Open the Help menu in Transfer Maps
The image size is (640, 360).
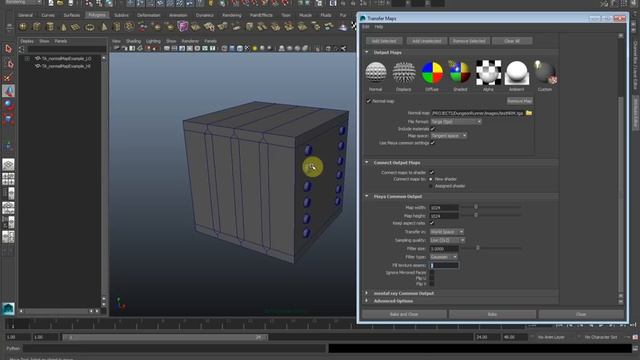(x=379, y=27)
